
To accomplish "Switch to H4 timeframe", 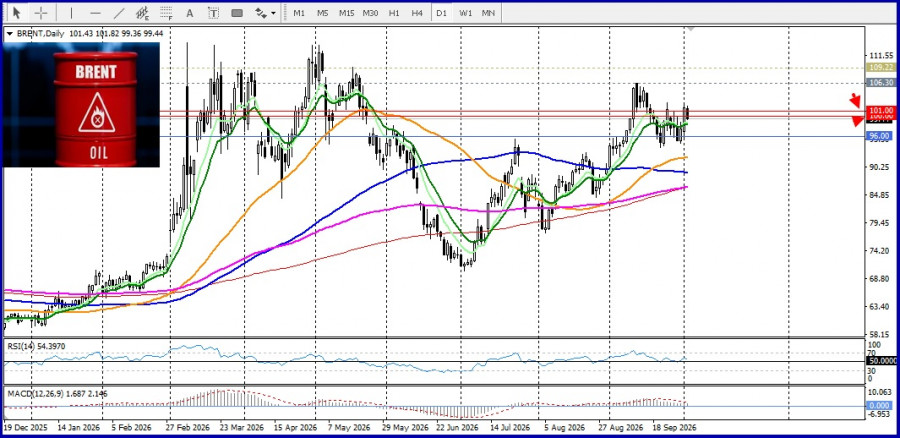I will point(417,13).
